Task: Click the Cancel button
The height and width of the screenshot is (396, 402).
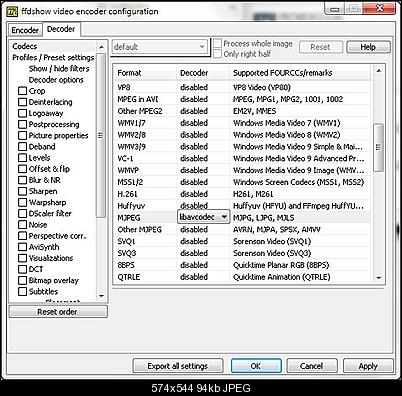Action: [312, 366]
